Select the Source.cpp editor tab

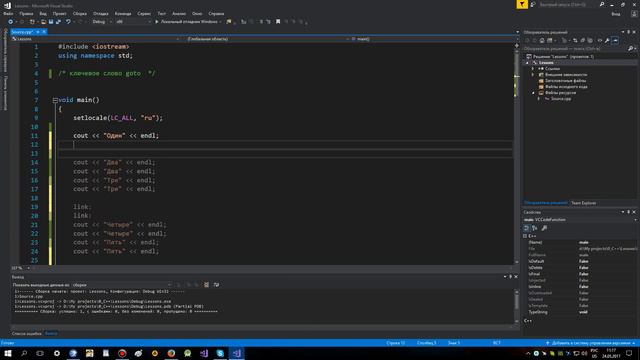click(22, 32)
